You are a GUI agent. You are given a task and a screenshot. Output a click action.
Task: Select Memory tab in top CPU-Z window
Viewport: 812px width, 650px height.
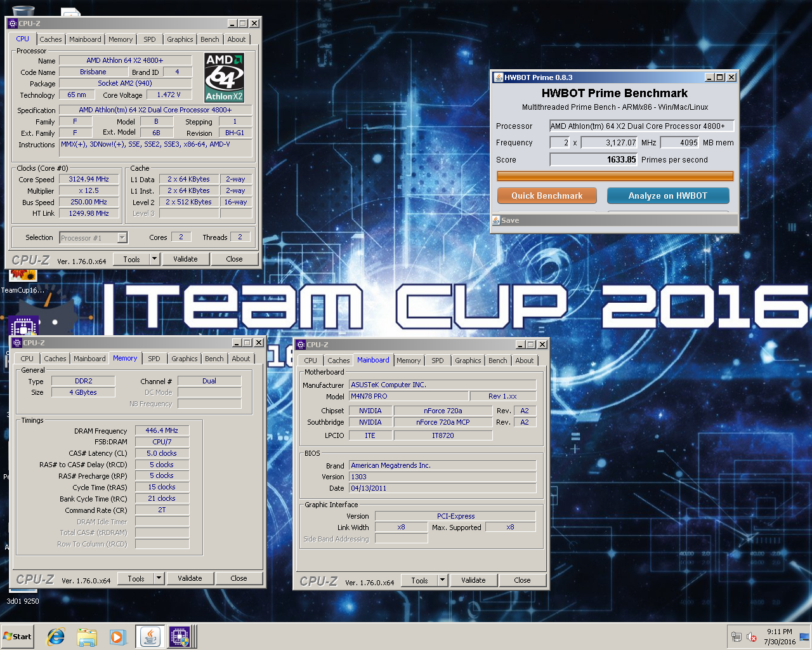(x=121, y=39)
